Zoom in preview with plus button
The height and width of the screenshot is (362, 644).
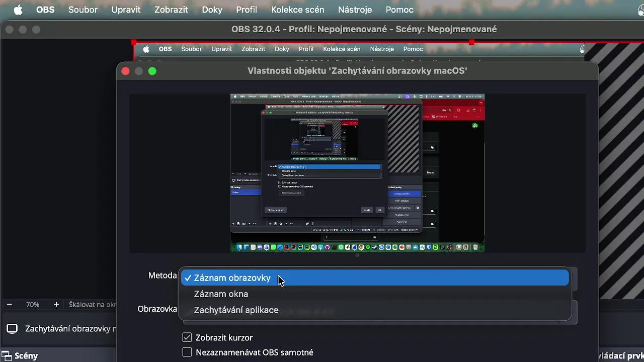pyautogui.click(x=56, y=305)
